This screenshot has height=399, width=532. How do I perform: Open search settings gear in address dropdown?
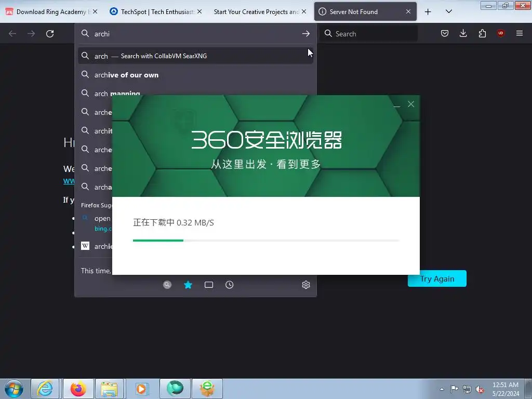305,285
